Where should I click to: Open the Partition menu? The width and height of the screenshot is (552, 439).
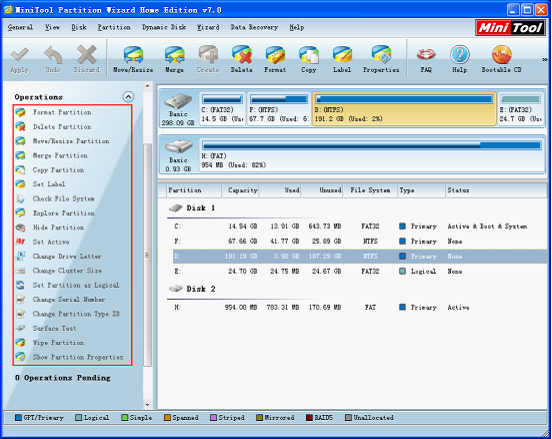point(114,27)
